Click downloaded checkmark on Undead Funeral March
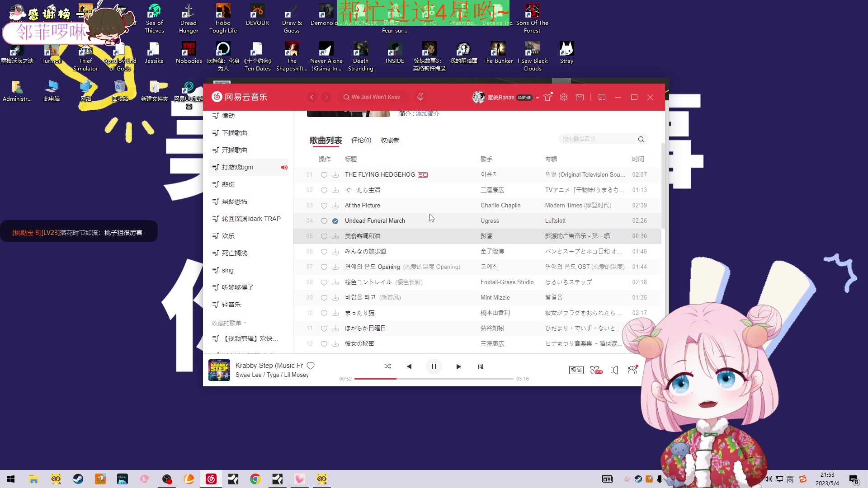The image size is (868, 488). click(335, 221)
